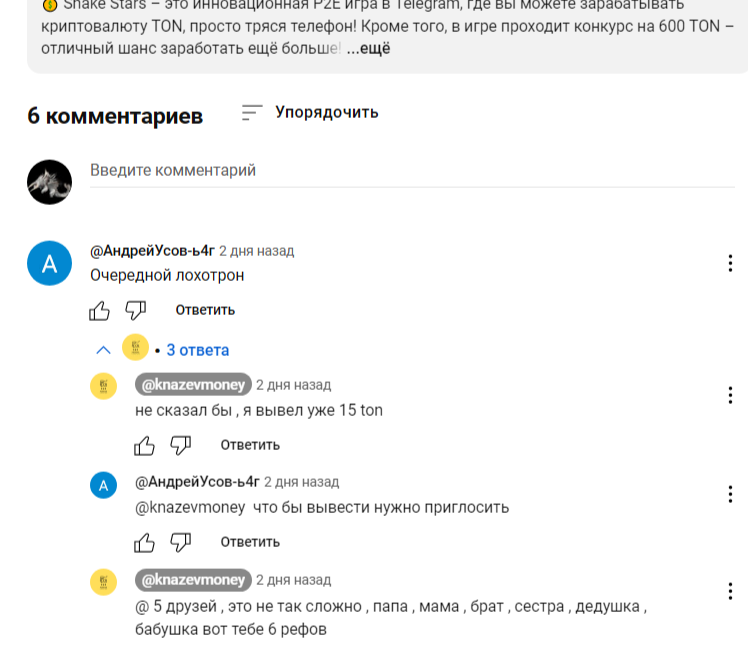Image resolution: width=748 pixels, height=646 pixels.
Task: Focus the 'Введите комментарий' input field
Action: [412, 170]
